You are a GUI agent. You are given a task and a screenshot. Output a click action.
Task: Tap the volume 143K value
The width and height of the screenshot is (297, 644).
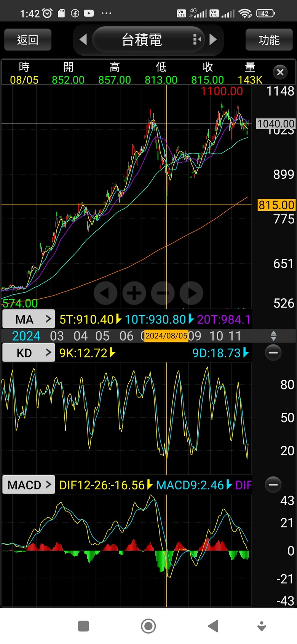pyautogui.click(x=250, y=80)
